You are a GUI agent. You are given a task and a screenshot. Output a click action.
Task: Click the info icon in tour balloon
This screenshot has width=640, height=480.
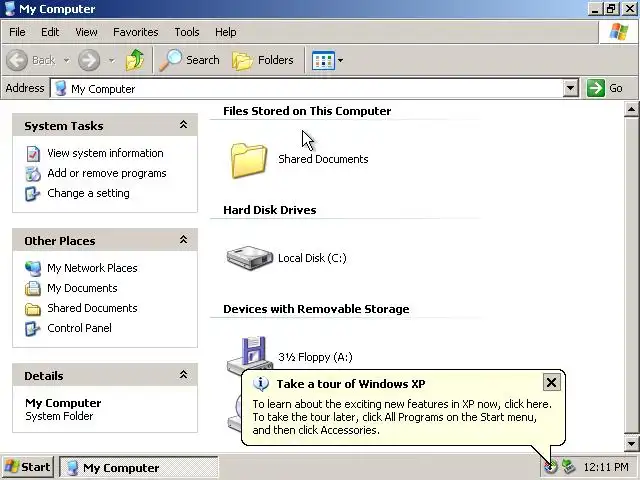pos(261,383)
